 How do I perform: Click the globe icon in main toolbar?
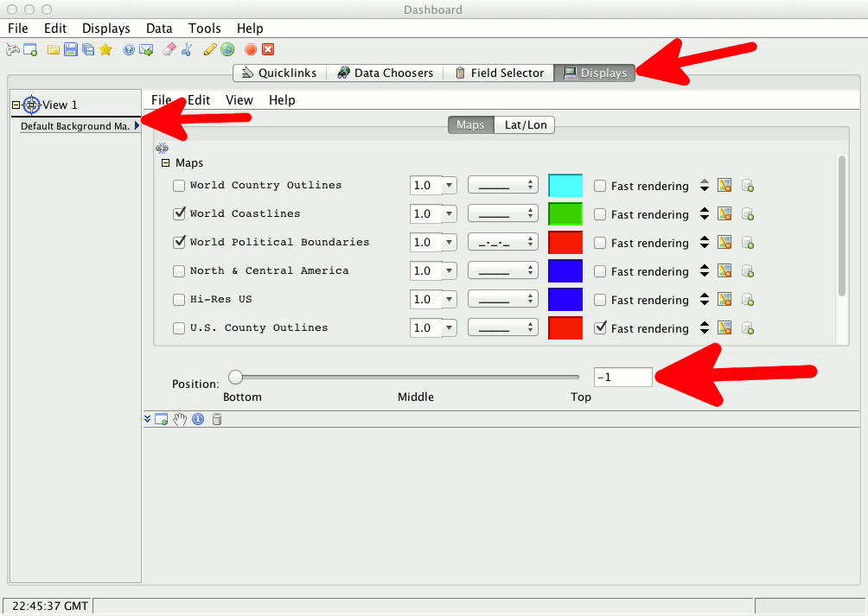(x=227, y=50)
